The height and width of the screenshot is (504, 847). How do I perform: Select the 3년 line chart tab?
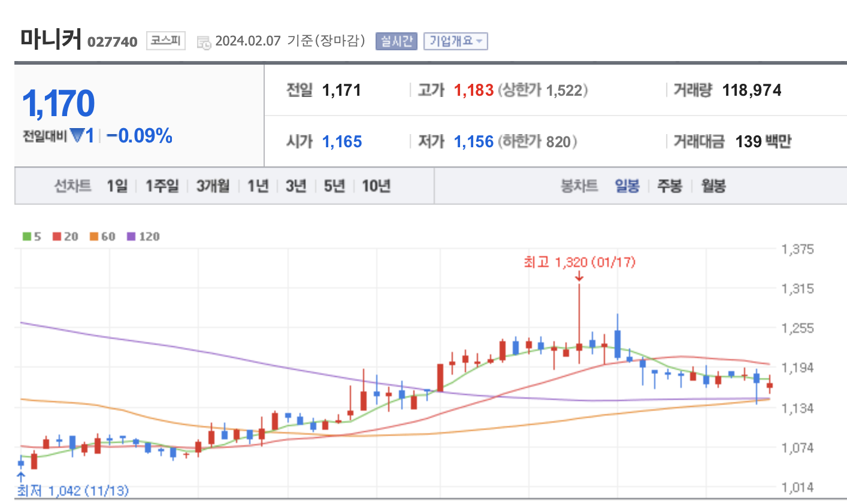296,186
